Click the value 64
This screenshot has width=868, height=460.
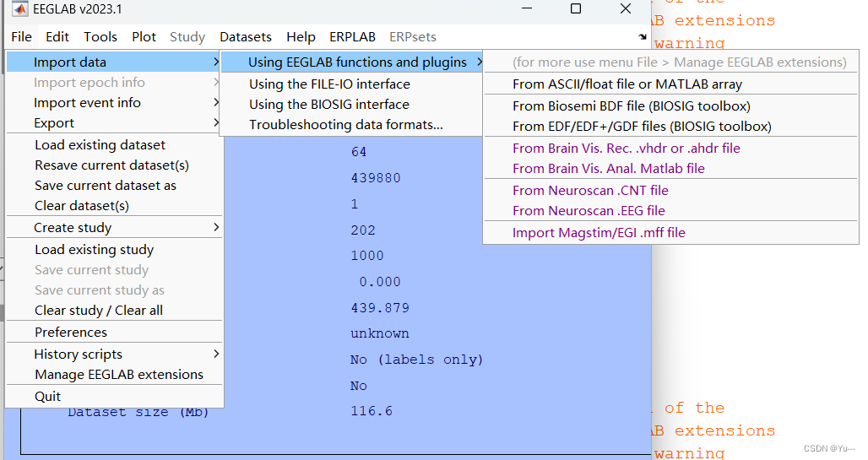pos(359,152)
